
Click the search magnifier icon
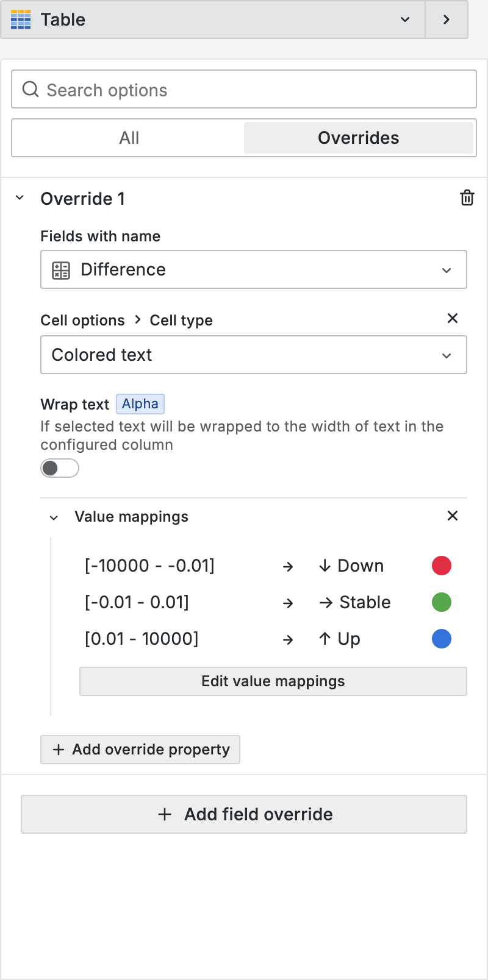(30, 90)
